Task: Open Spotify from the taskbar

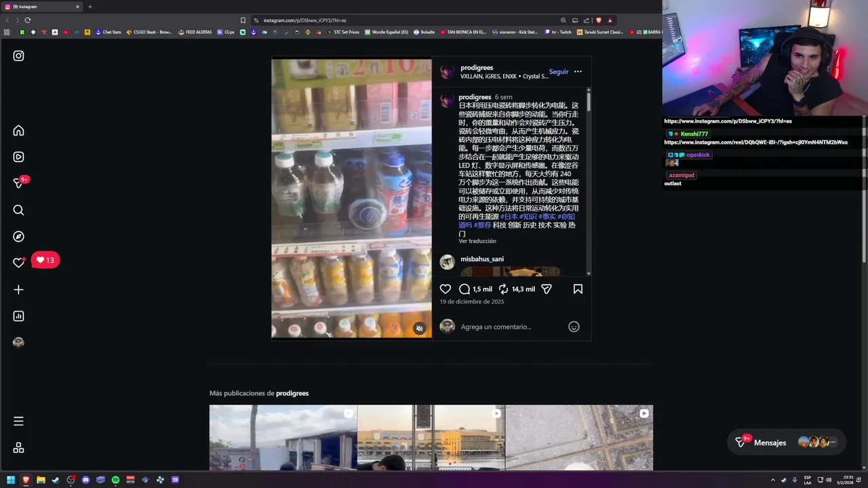Action: pos(115,480)
